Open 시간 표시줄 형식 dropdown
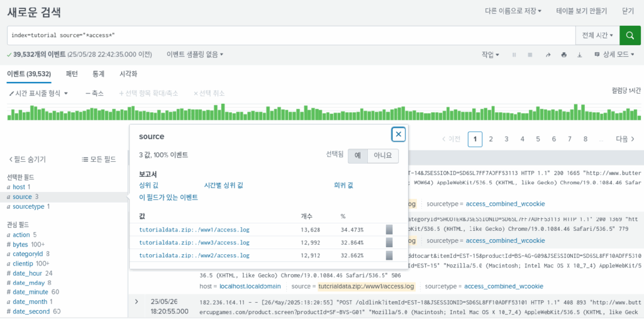644x319 pixels. [38, 93]
